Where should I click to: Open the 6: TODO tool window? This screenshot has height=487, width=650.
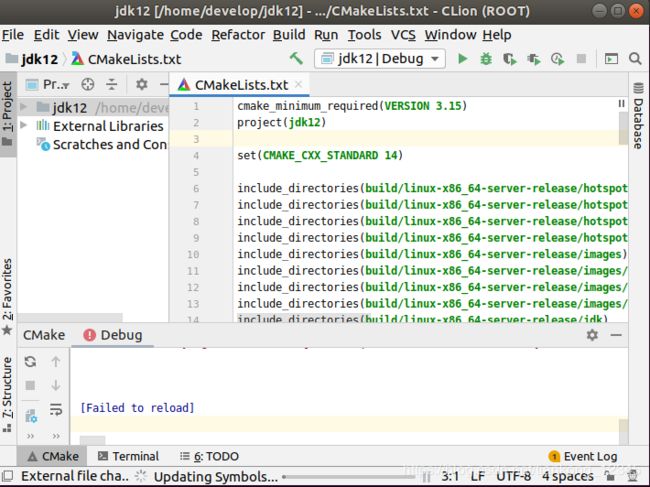[x=209, y=456]
